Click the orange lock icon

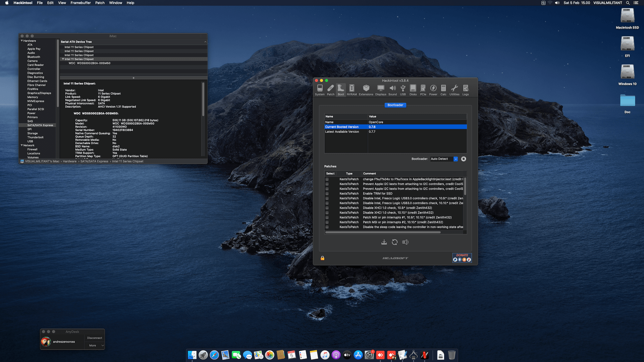click(x=322, y=258)
